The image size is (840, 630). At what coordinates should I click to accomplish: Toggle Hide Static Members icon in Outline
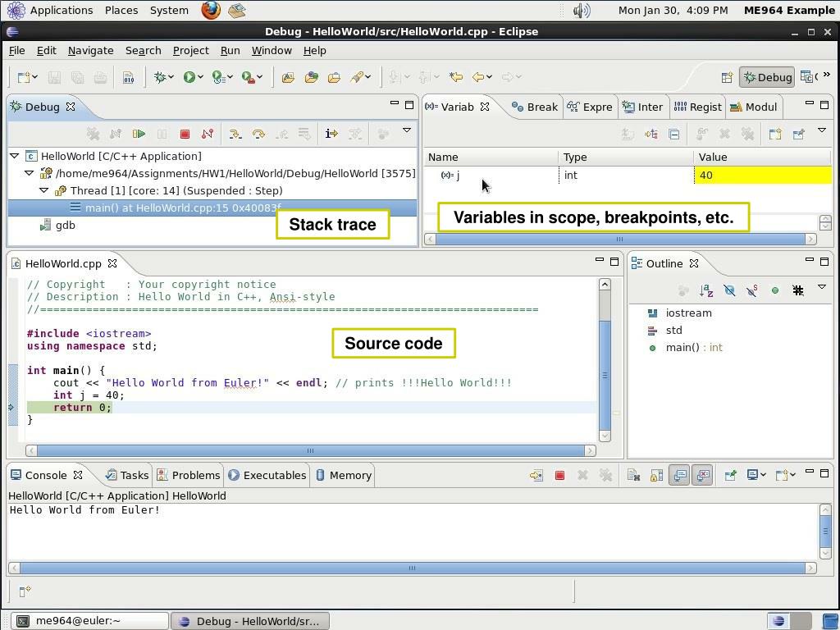(x=752, y=290)
